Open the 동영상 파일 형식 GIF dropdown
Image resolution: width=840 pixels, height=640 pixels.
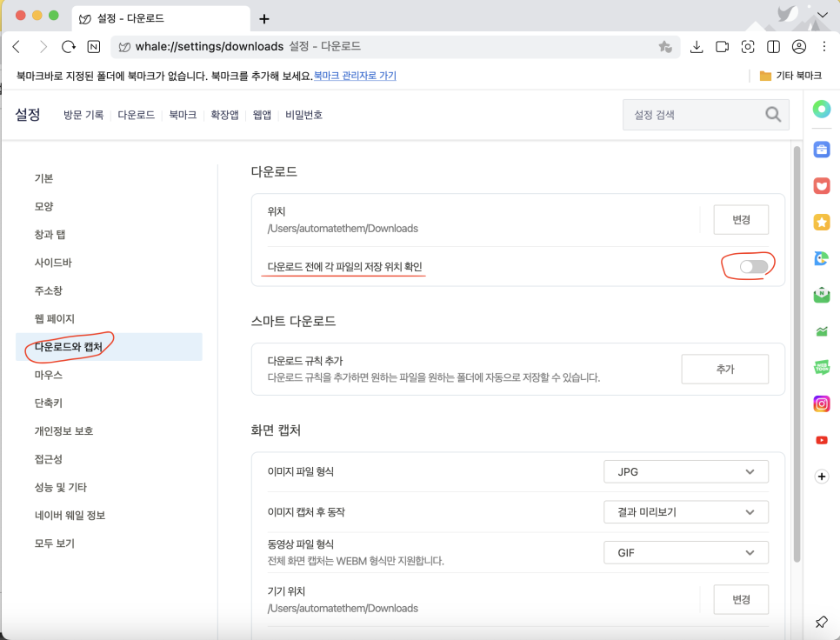click(686, 552)
